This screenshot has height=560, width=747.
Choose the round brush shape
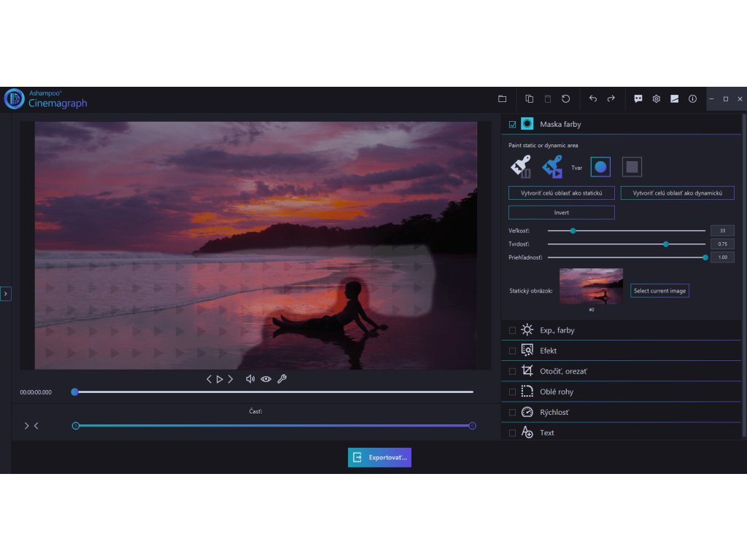point(600,167)
